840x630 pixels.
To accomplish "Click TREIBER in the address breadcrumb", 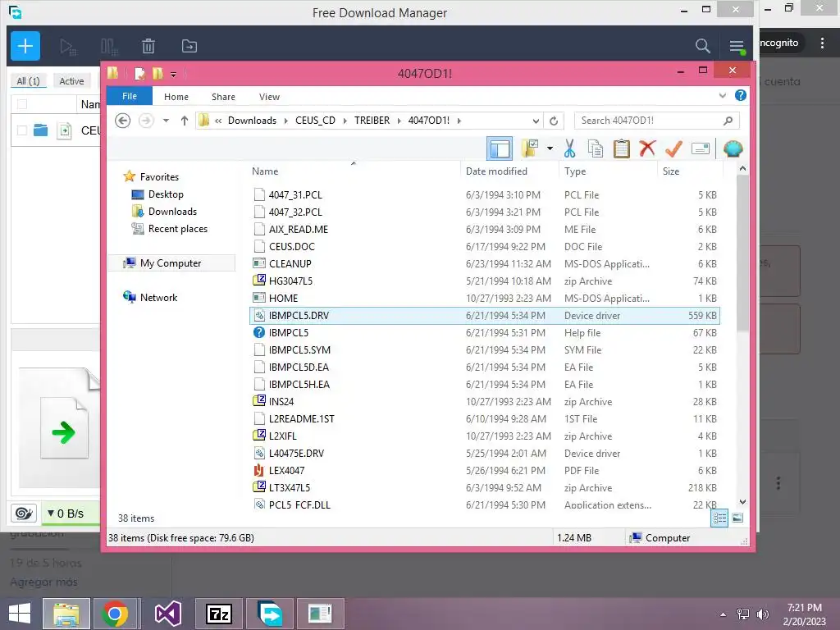I will pos(372,121).
